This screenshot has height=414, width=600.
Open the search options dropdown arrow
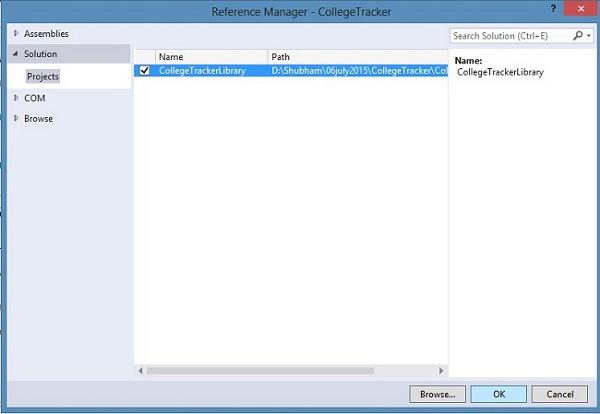pos(589,36)
